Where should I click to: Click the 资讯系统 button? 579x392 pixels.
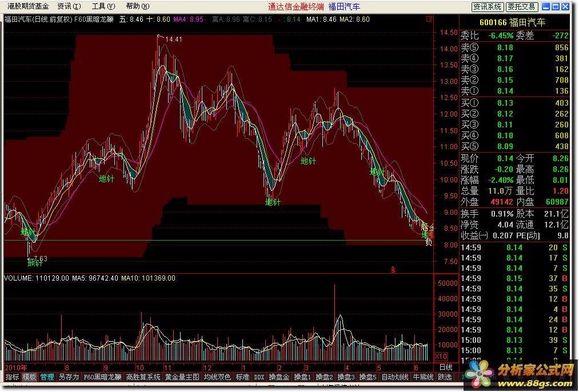(x=488, y=7)
